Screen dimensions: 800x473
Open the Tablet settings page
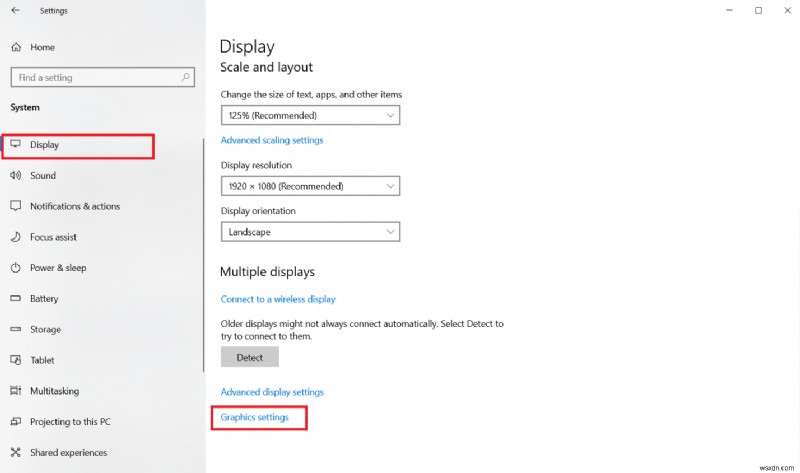[42, 360]
